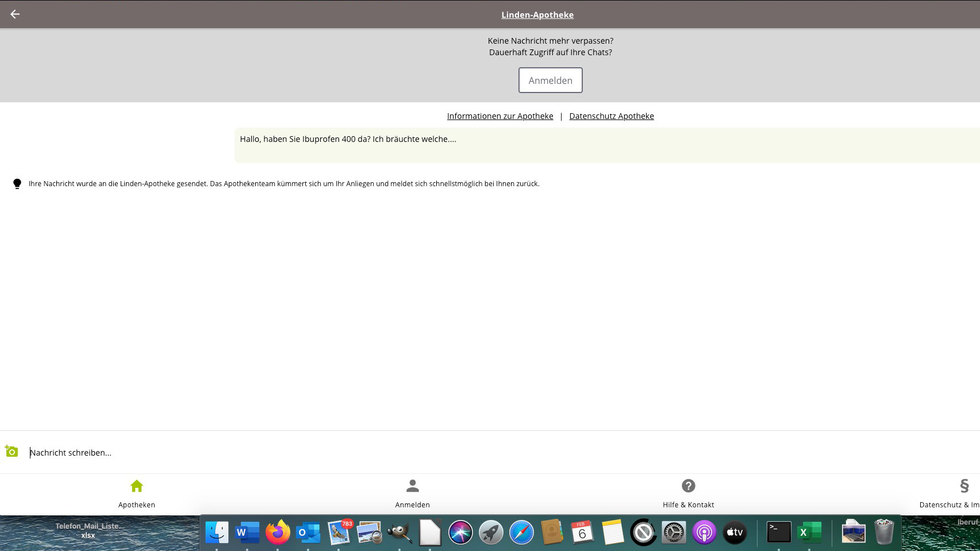Open Microsoft Outlook from dock
Image resolution: width=980 pixels, height=551 pixels.
click(x=308, y=533)
